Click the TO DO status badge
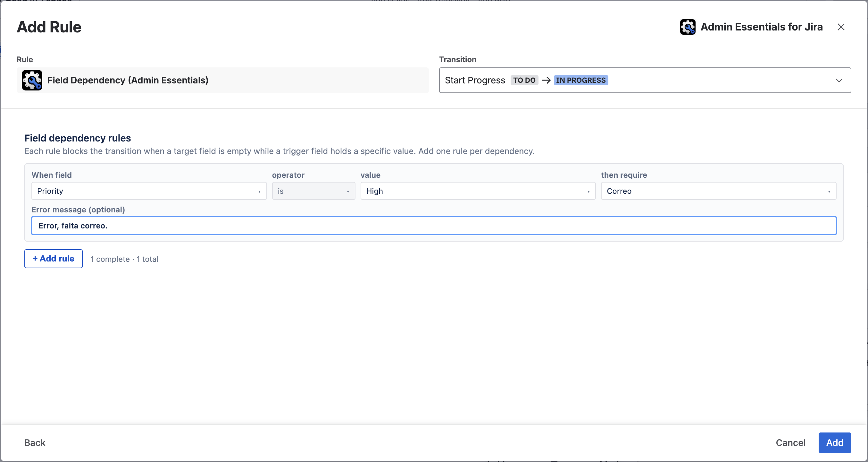This screenshot has height=462, width=868. 524,80
